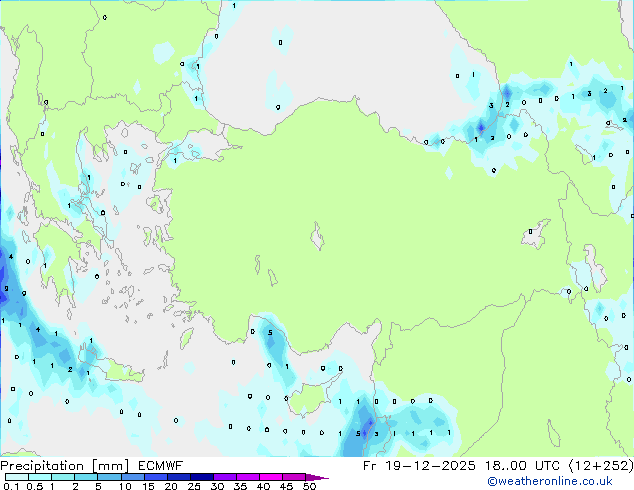Click the 'Precipitation' title text

tap(42, 466)
